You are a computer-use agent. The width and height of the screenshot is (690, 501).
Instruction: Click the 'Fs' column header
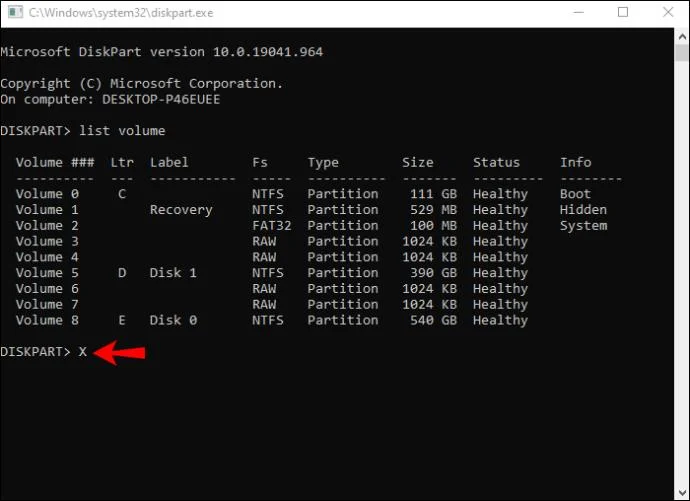[260, 162]
